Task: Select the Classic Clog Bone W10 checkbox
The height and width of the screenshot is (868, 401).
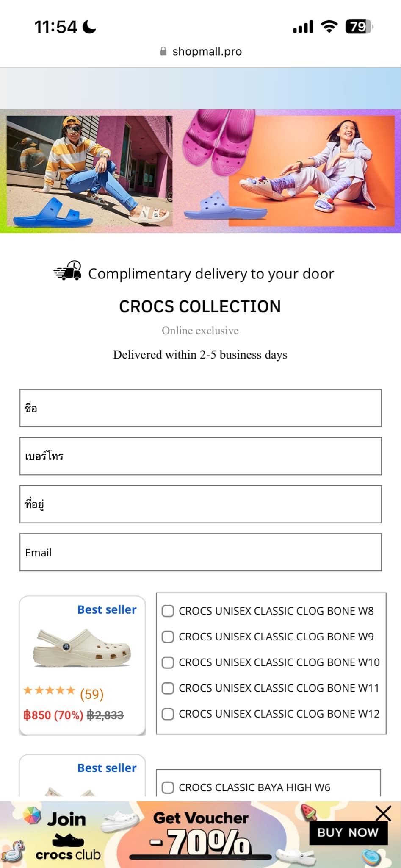Action: click(x=168, y=662)
